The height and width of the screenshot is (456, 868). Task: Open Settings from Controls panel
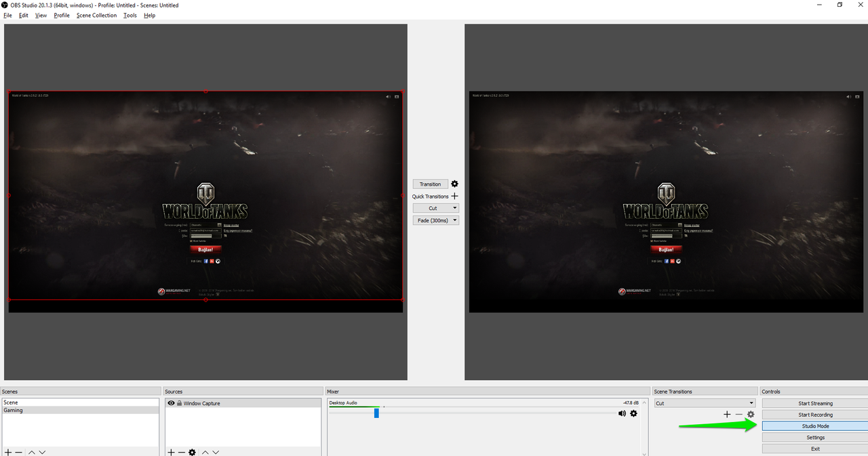[815, 438]
